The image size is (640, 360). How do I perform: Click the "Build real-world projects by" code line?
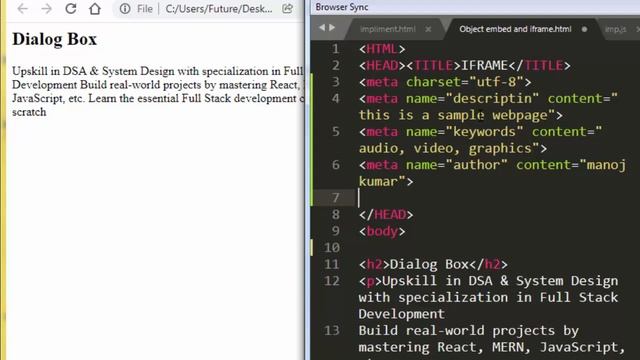pyautogui.click(x=469, y=330)
